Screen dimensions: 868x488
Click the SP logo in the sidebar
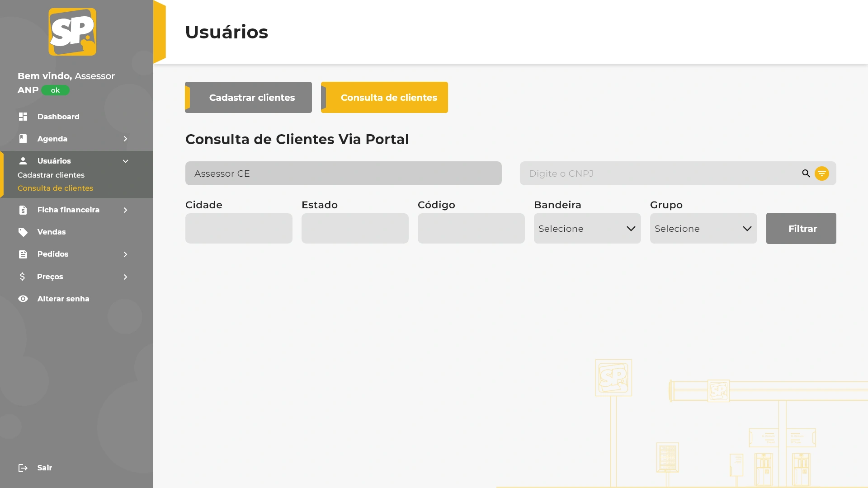click(x=72, y=32)
